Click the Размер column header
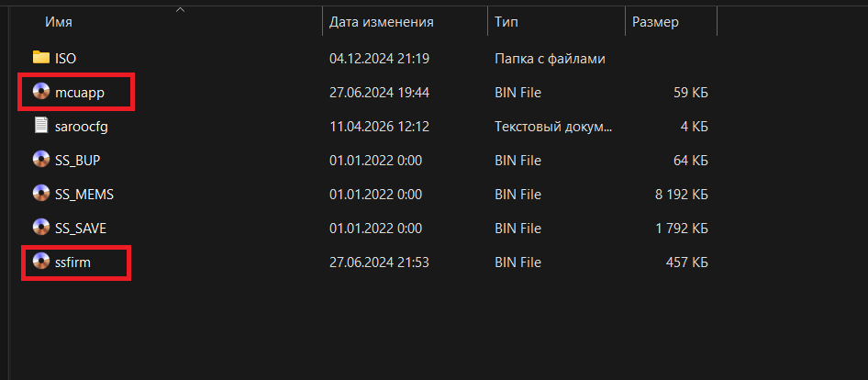Image resolution: width=868 pixels, height=380 pixels. click(x=654, y=21)
